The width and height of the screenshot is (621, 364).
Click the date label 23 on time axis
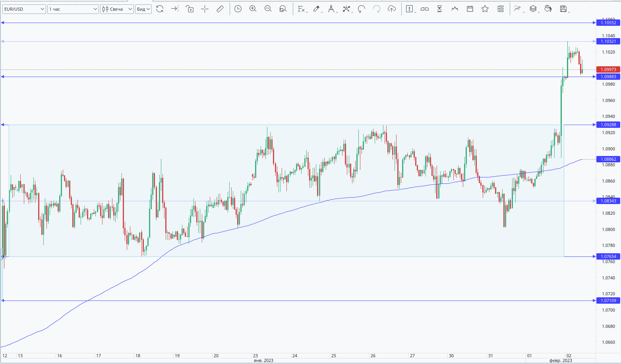click(x=255, y=356)
